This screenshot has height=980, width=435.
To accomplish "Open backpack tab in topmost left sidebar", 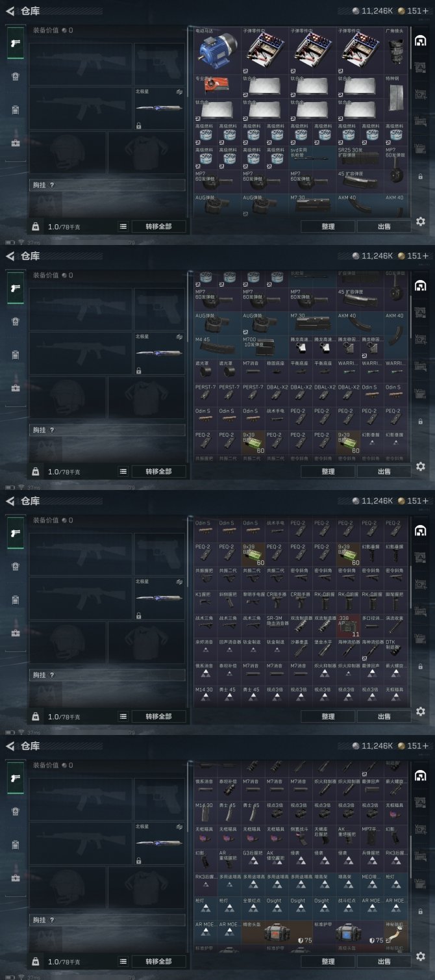I will tap(16, 110).
